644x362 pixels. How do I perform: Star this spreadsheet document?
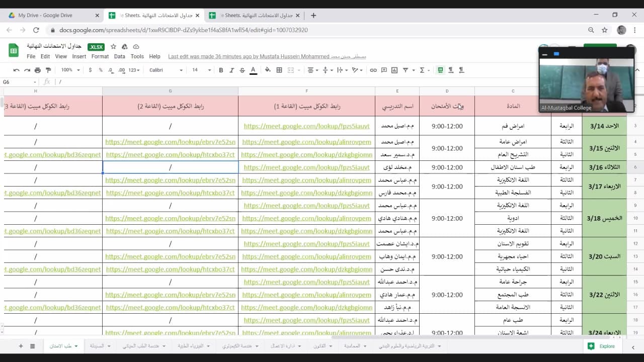pyautogui.click(x=113, y=47)
